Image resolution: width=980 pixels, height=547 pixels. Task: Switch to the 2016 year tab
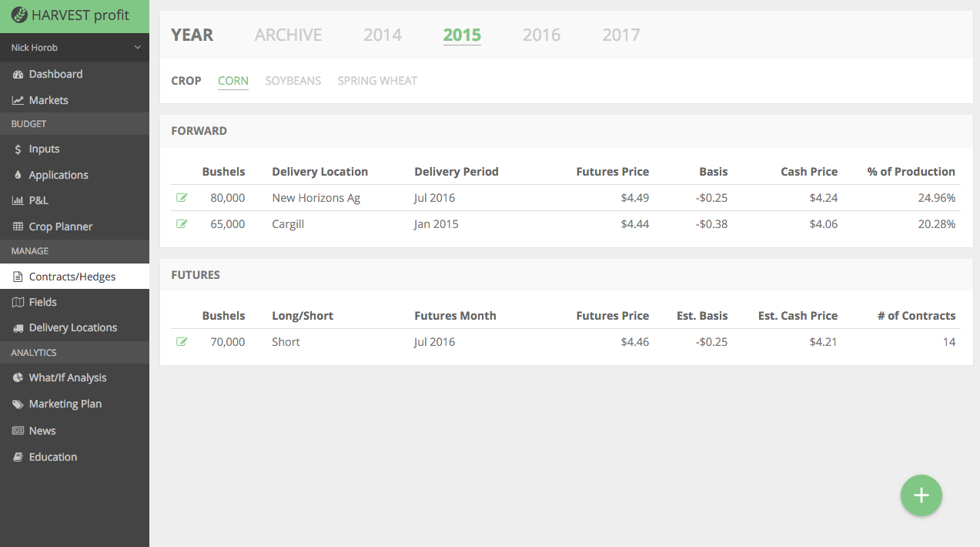541,35
